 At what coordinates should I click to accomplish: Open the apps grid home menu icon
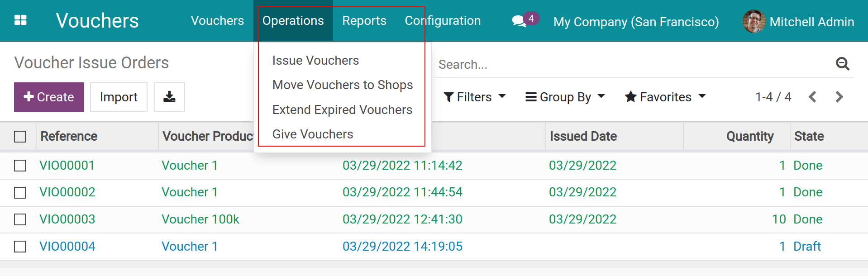20,20
